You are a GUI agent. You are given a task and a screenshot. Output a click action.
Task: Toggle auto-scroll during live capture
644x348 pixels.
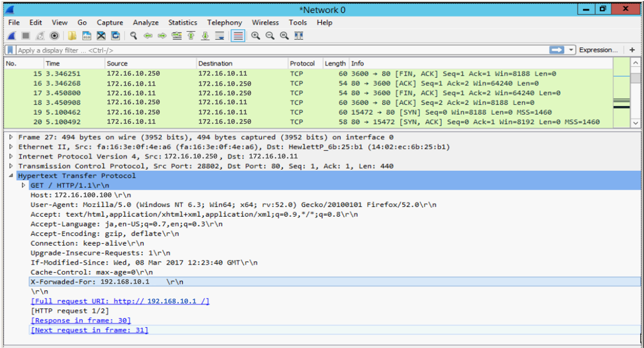(219, 36)
